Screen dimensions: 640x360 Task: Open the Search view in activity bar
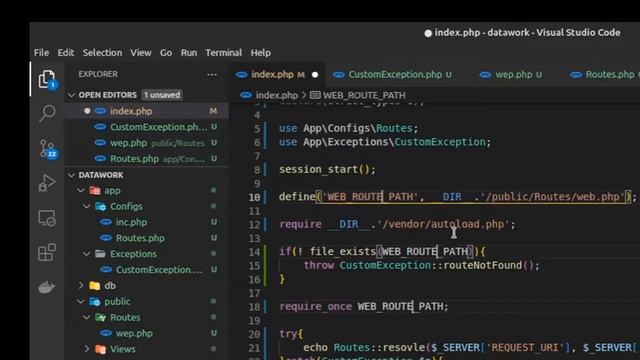(x=47, y=113)
